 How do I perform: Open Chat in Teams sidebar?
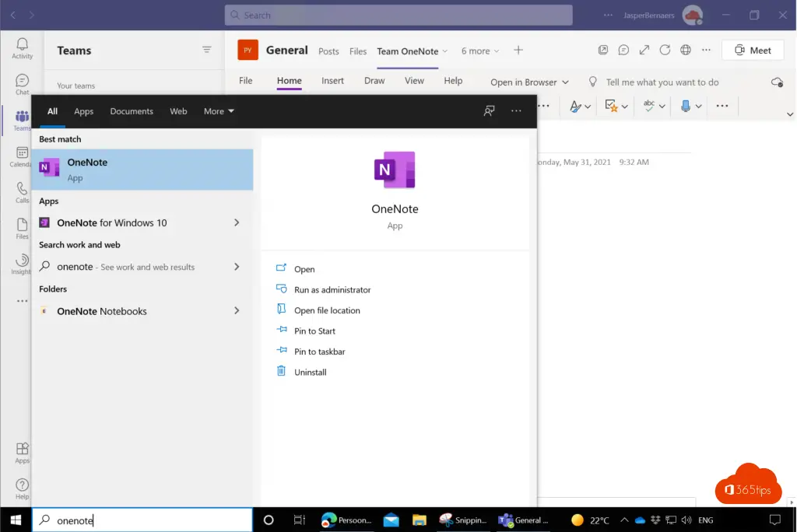click(x=22, y=84)
